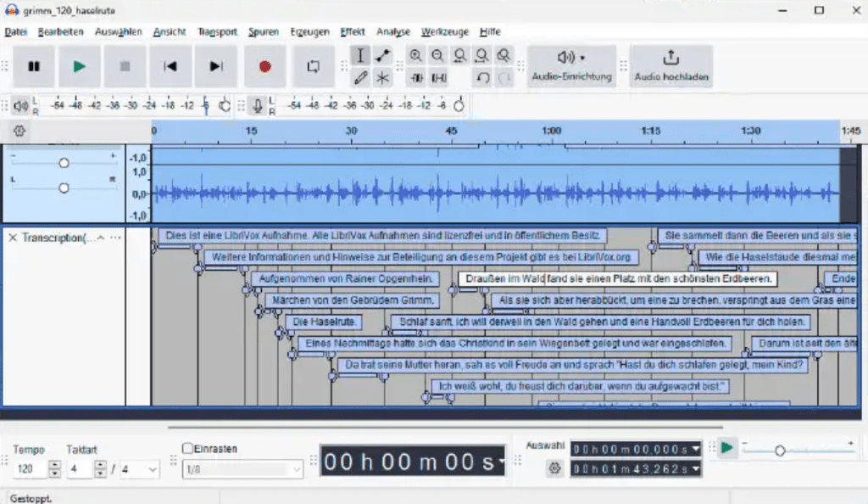Toggle the loop playback button
This screenshot has width=868, height=504.
313,66
